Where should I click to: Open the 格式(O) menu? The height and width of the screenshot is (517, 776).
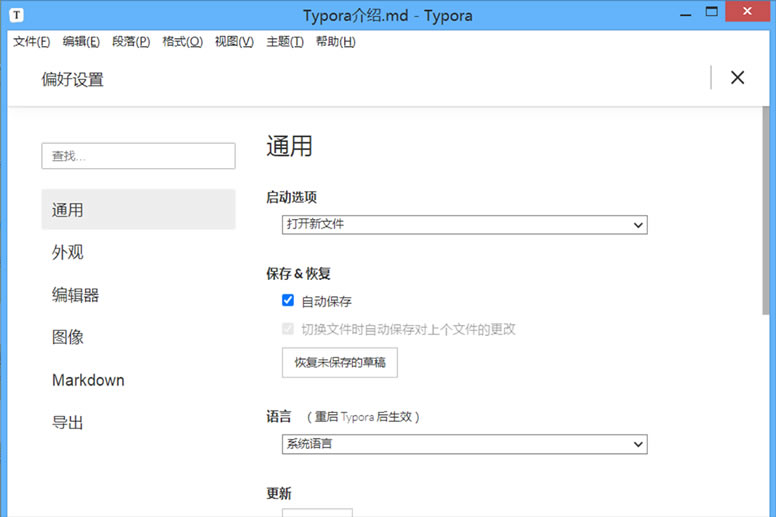click(x=182, y=42)
